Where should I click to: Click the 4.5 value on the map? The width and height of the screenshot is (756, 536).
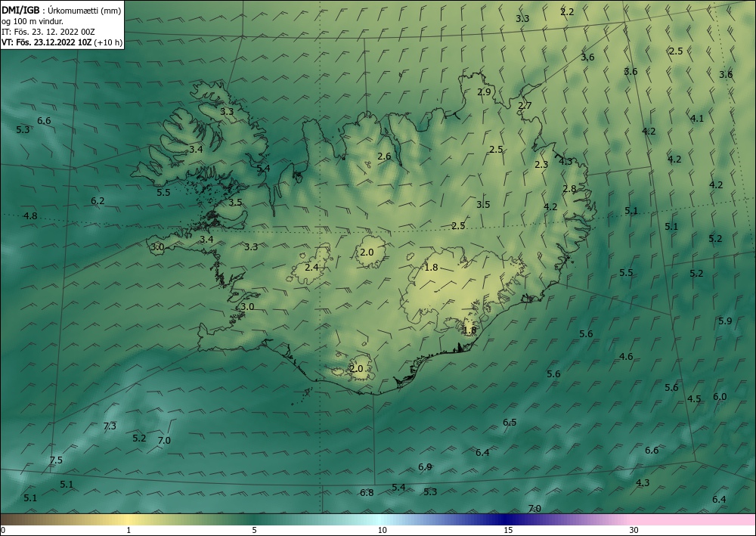coord(694,398)
